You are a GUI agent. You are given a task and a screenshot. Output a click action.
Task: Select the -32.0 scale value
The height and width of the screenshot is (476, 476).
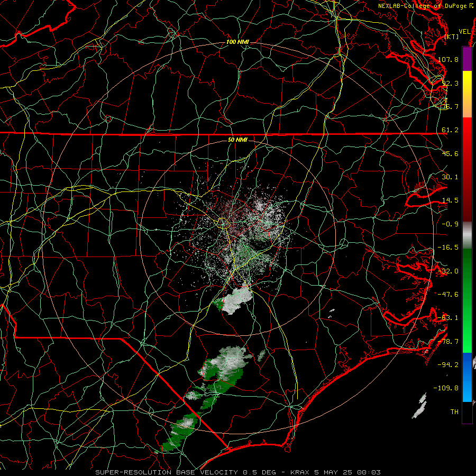(x=448, y=271)
